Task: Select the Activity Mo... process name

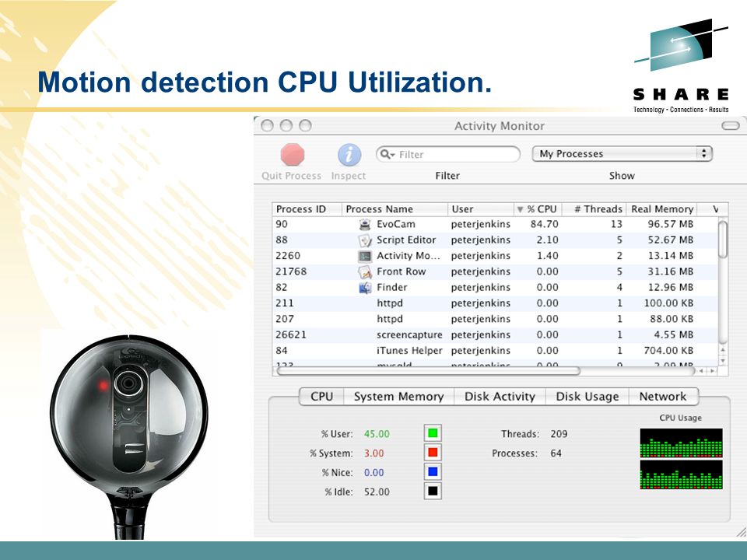Action: [x=409, y=256]
